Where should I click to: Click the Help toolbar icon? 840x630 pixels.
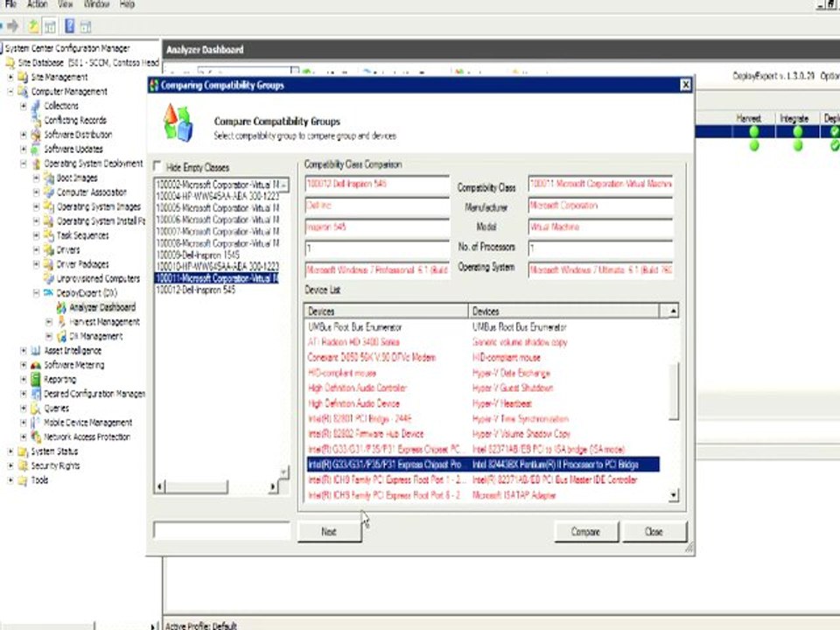click(x=70, y=25)
